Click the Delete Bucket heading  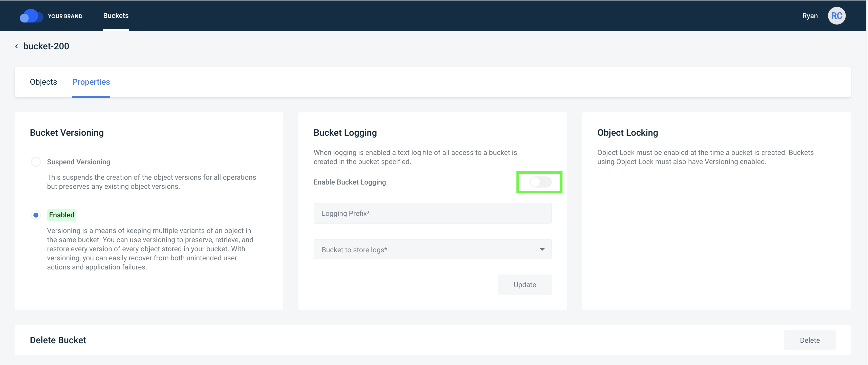tap(58, 340)
